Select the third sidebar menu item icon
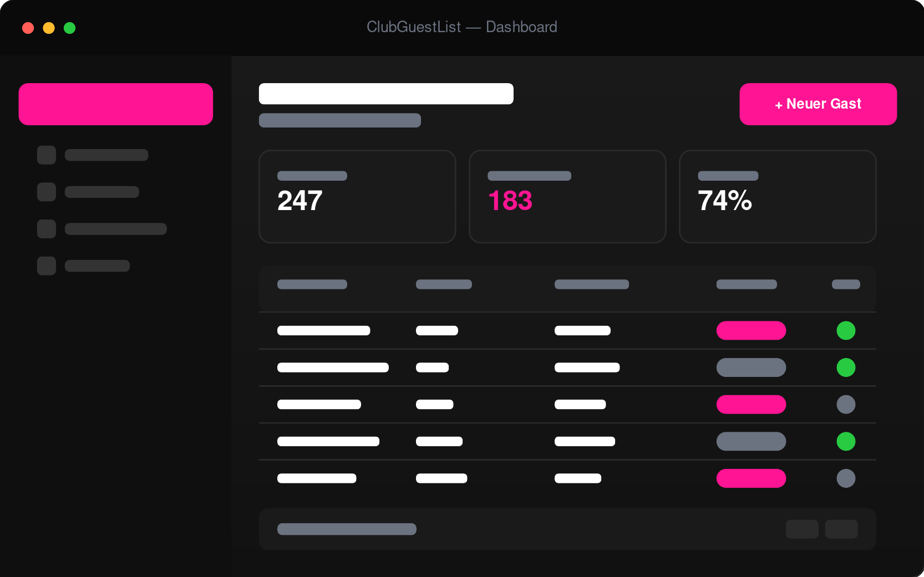Screen dimensions: 924x577 (x=47, y=229)
